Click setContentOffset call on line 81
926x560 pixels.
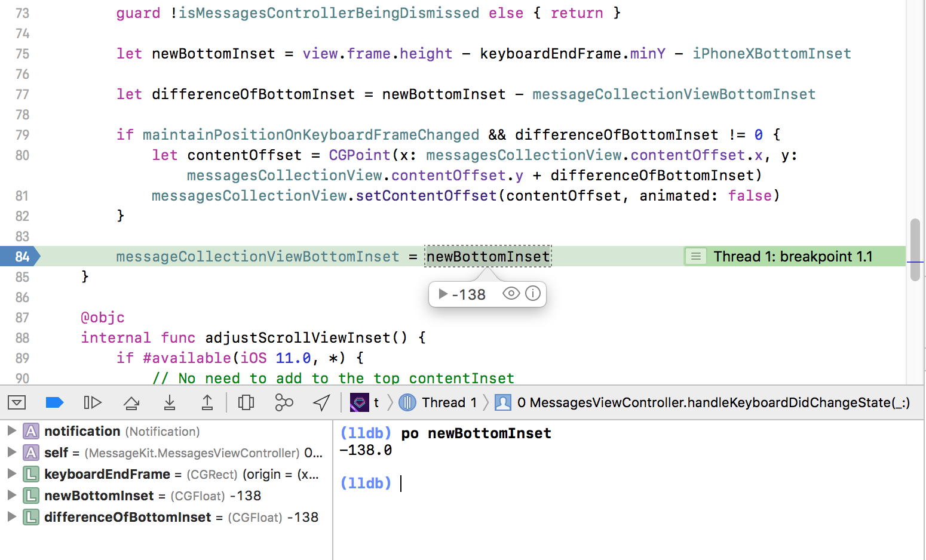[x=426, y=195]
